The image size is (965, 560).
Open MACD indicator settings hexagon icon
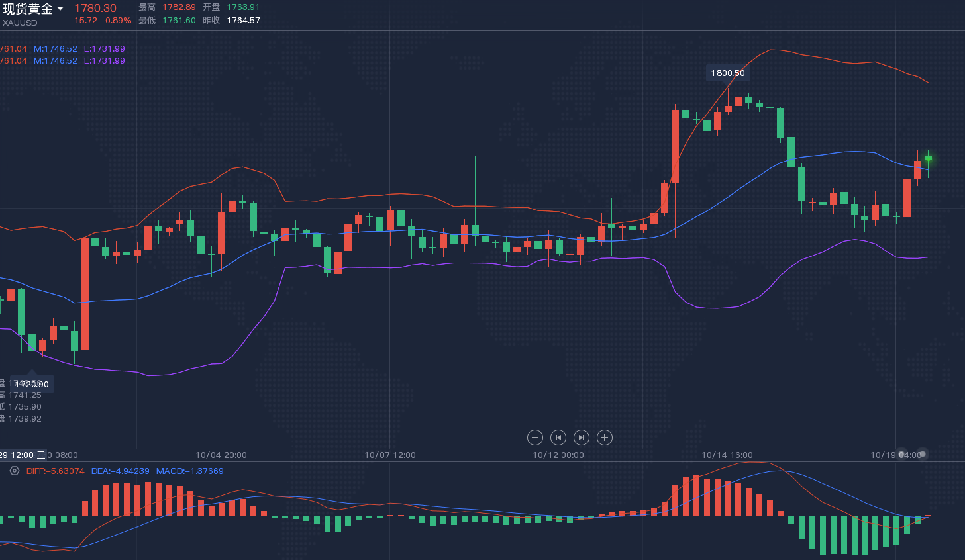(x=15, y=471)
